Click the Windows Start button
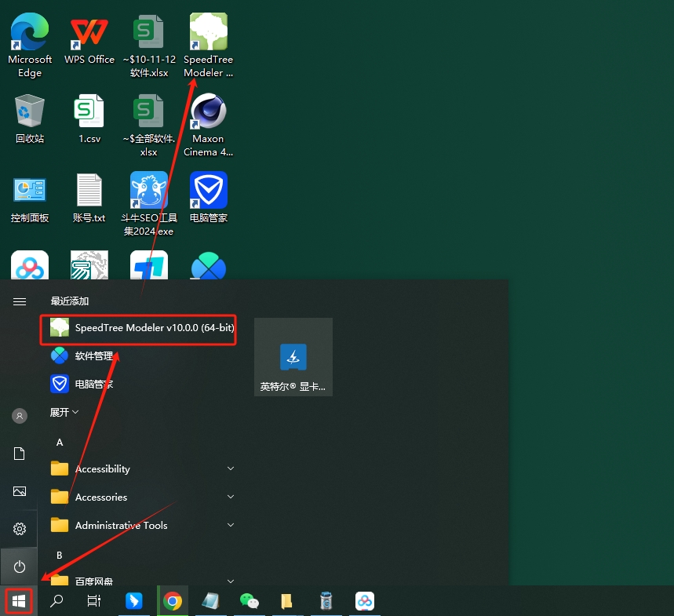 coord(19,600)
